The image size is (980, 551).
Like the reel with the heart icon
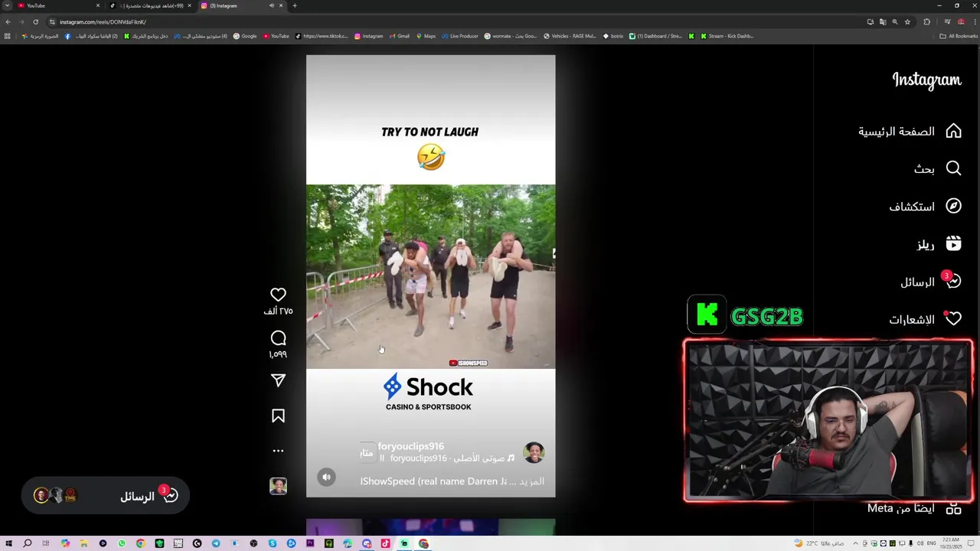tap(278, 295)
